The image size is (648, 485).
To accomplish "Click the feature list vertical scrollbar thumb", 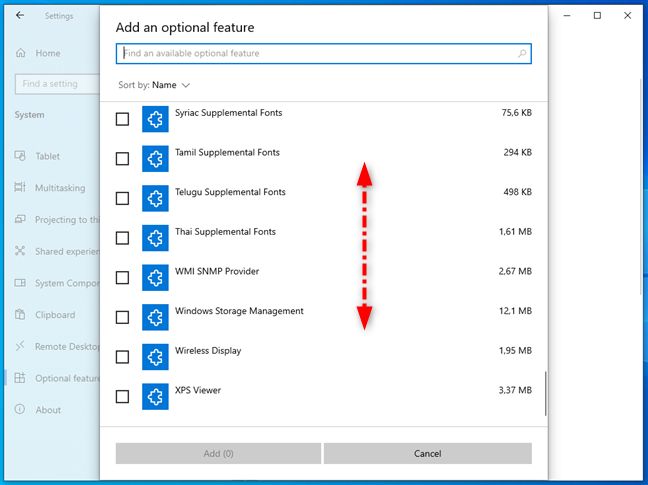I will (x=546, y=393).
